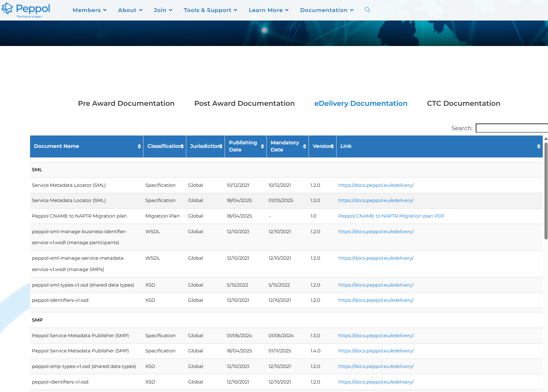Click the Peppol logo

tap(26, 10)
